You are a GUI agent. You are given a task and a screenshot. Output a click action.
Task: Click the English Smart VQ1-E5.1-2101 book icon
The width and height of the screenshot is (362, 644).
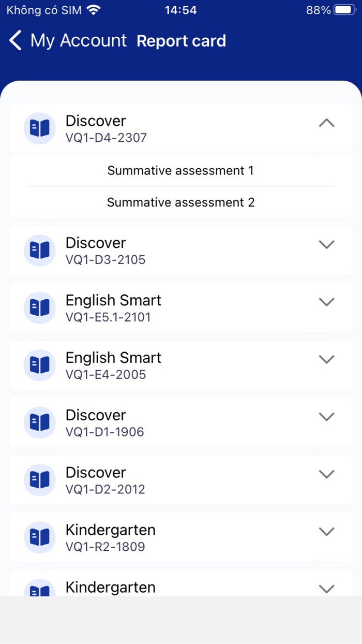pyautogui.click(x=40, y=308)
